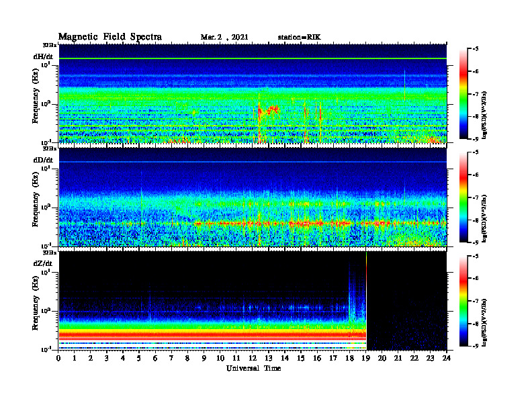Click the 'Magnetic Field Spectra' title
Screen dimensions: 532x411
point(110,37)
